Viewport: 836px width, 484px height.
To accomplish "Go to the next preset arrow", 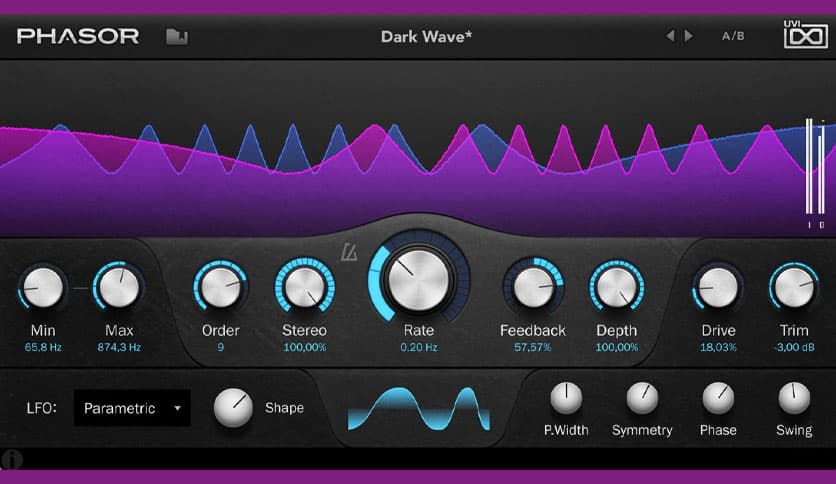I will [689, 36].
